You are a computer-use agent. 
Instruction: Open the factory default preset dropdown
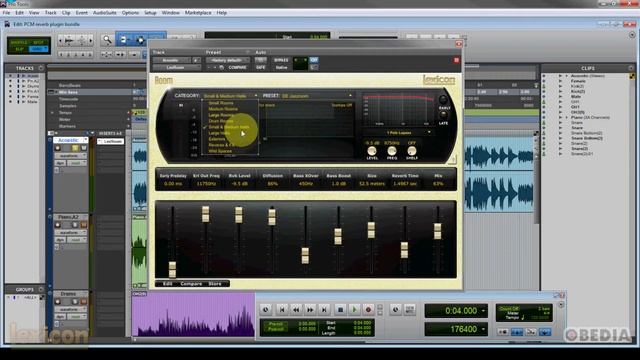click(x=227, y=60)
